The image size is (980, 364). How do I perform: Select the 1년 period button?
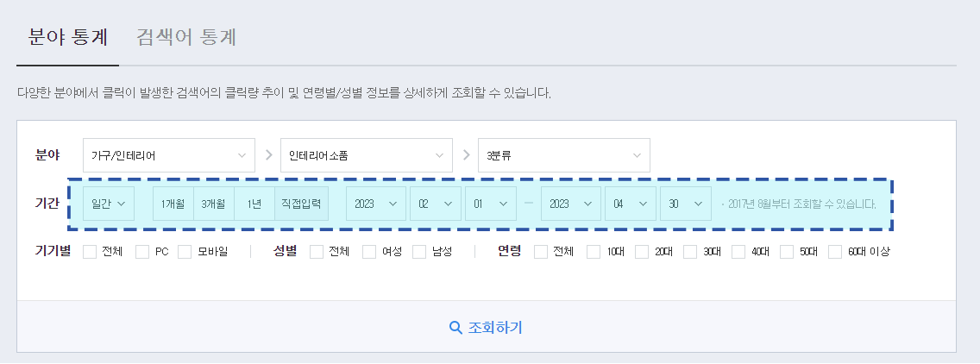(x=254, y=204)
